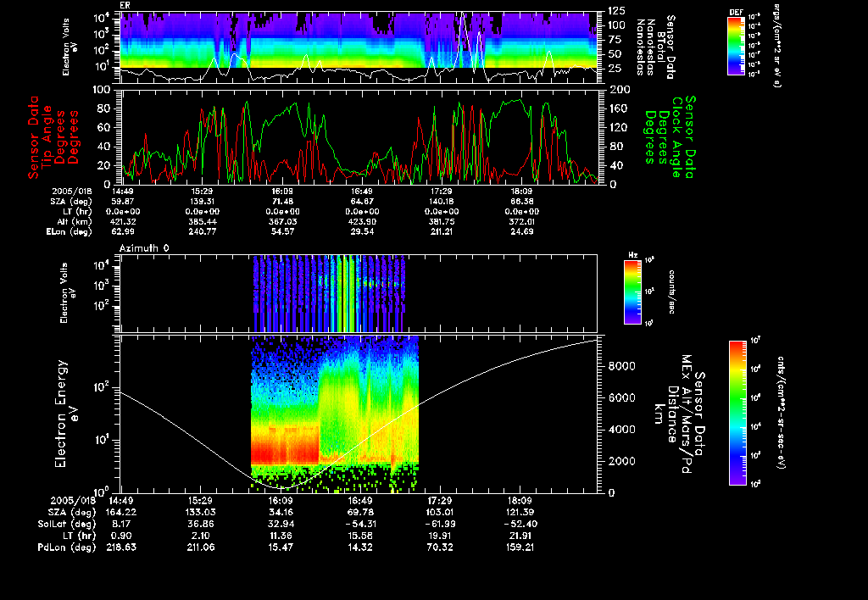Click Alt value 421.32
Image resolution: width=868 pixels, height=600 pixels.
point(123,221)
